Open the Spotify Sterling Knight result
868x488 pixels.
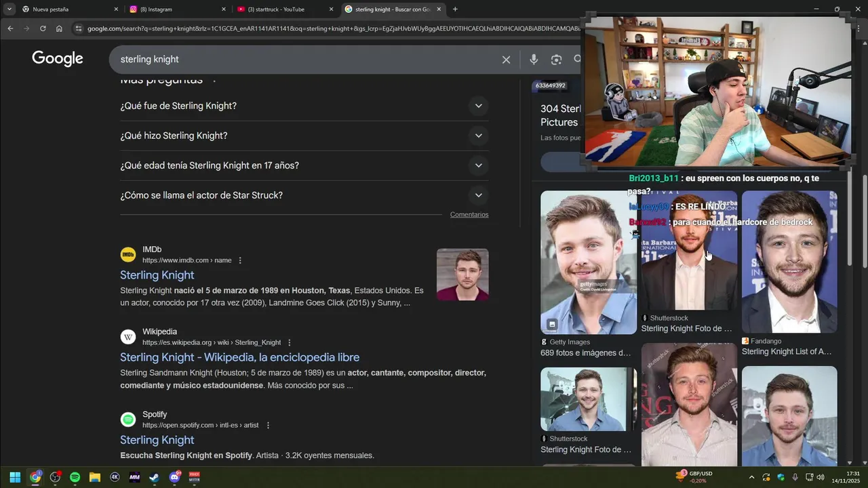click(157, 440)
